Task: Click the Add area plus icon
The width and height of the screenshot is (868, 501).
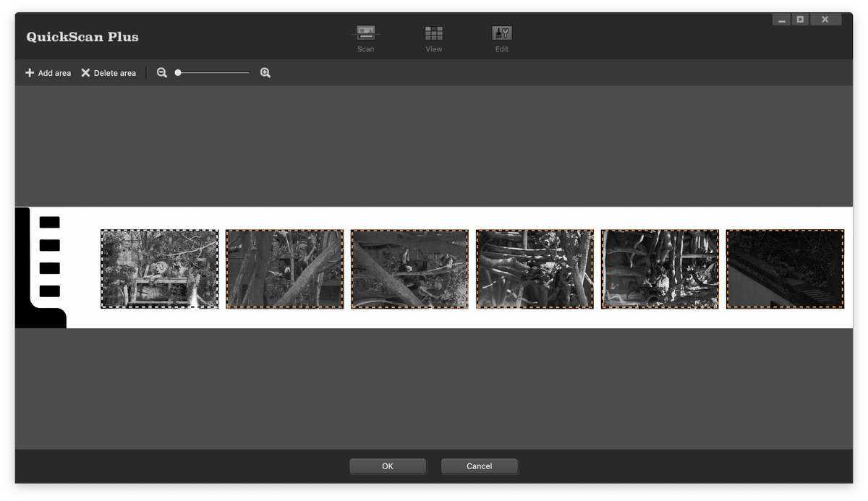Action: [30, 73]
